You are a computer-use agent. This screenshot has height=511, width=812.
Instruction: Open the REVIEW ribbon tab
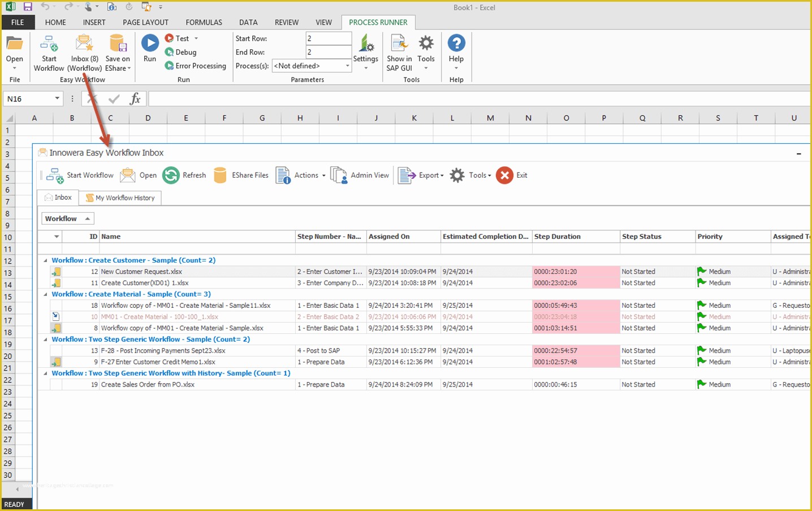287,22
